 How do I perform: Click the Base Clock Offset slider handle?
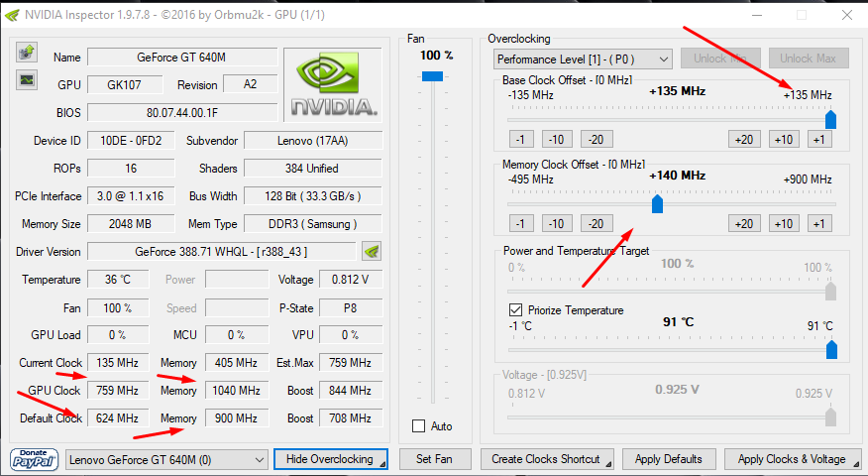click(x=830, y=119)
